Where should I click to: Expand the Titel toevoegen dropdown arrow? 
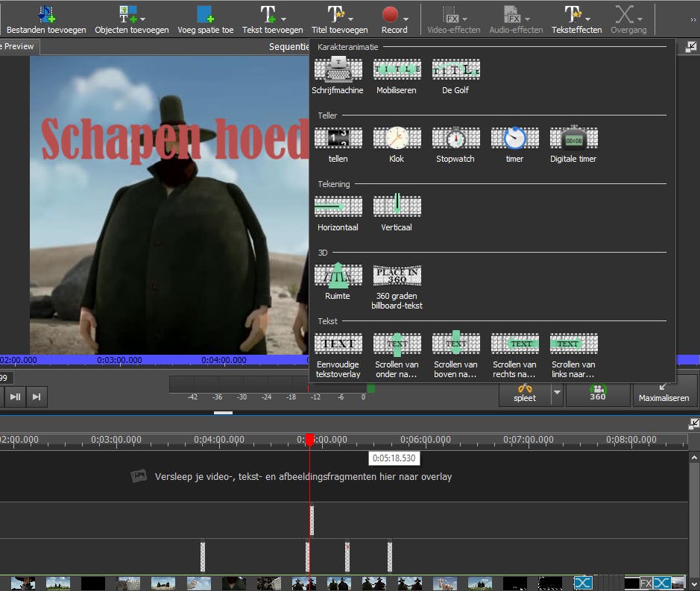tap(351, 19)
